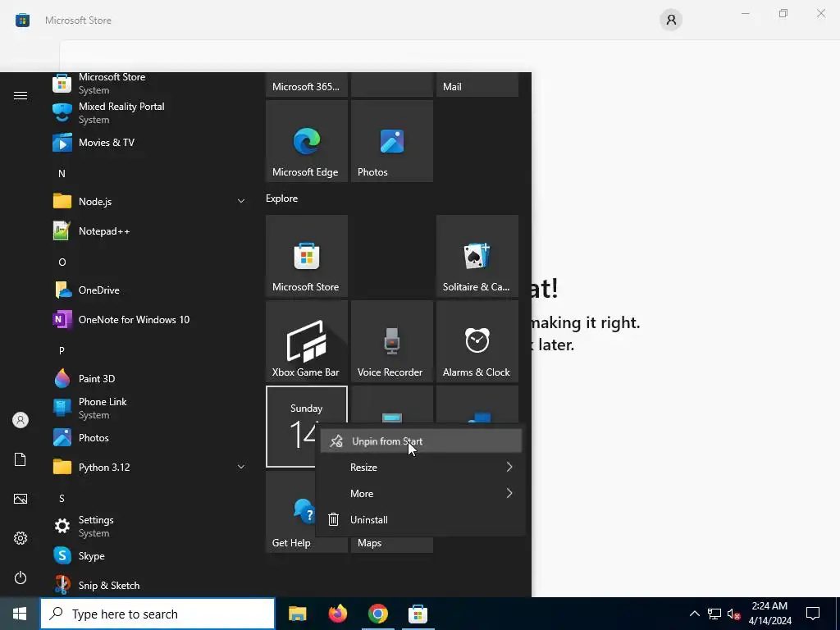Open Documents from the Start sidebar

(x=21, y=459)
